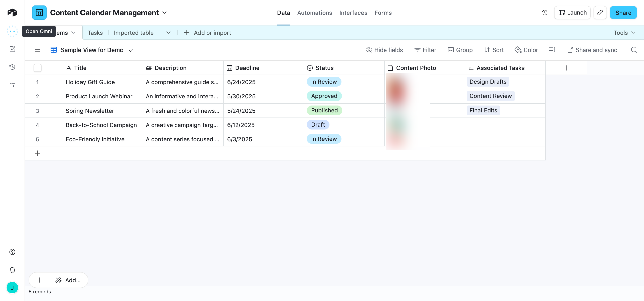
Task: Expand the Content Calendar Management base menu
Action: tap(165, 13)
